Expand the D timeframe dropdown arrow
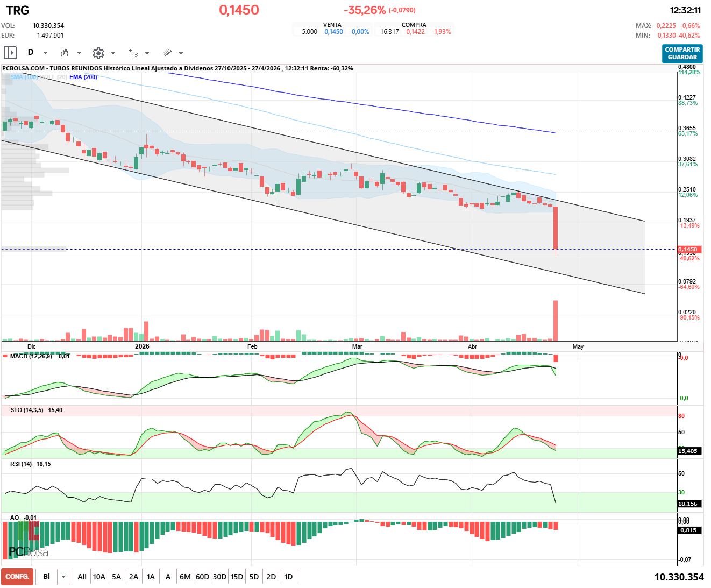 [45, 53]
